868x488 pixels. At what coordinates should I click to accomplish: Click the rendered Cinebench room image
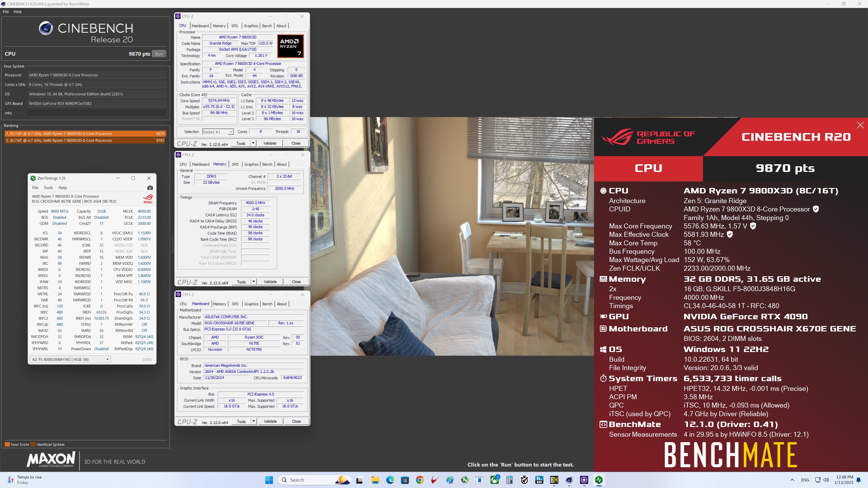click(452, 236)
